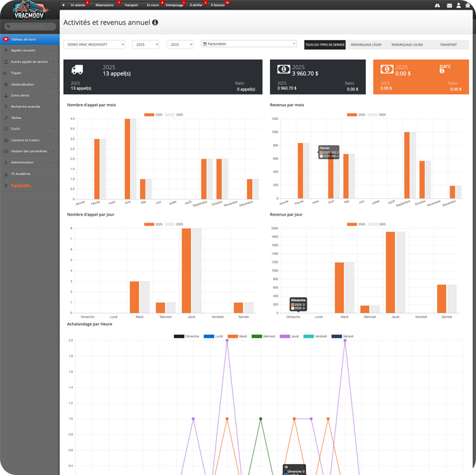The width and height of the screenshot is (476, 475).
Task: Open the first 2025 year dropdown
Action: click(x=146, y=44)
